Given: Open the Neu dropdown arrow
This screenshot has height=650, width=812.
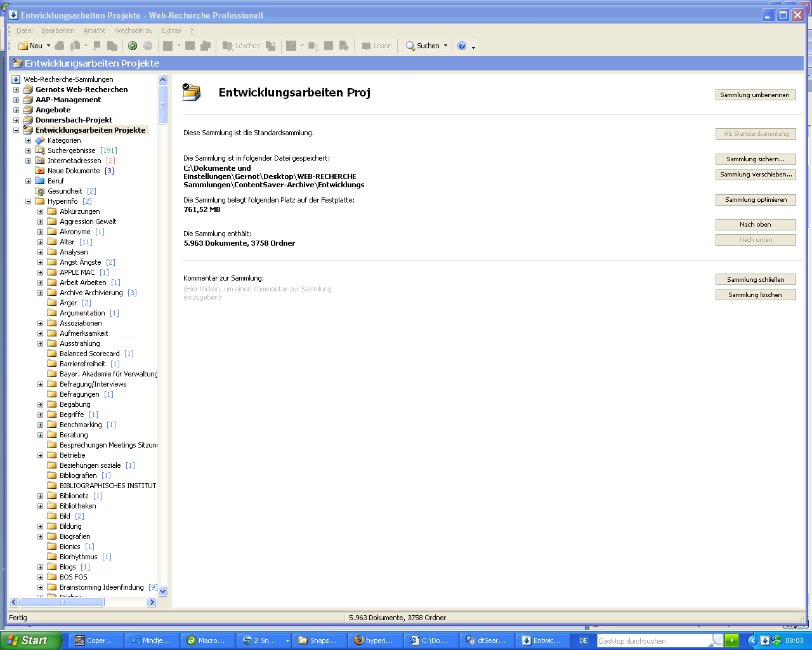Looking at the screenshot, I should coord(48,46).
